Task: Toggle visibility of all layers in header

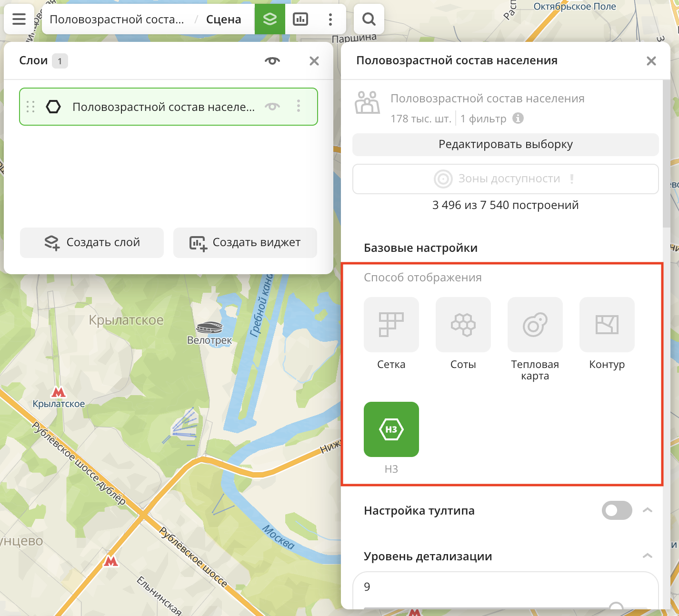Action: point(272,61)
